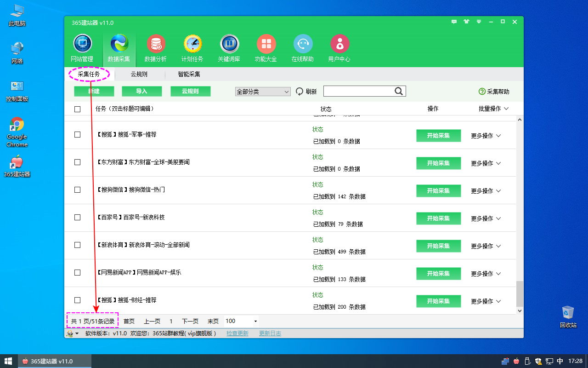Expand 更多操作 for 东方财富-全球-美股要闻
588x368 pixels.
click(486, 163)
